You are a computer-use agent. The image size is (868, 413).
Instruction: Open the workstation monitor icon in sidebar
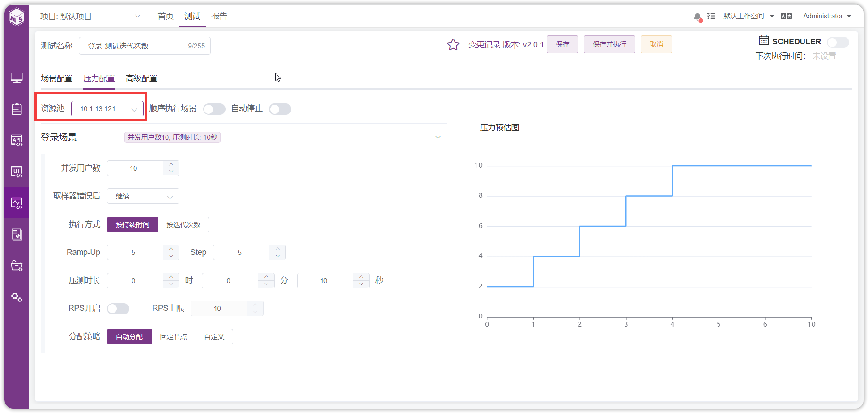click(17, 78)
